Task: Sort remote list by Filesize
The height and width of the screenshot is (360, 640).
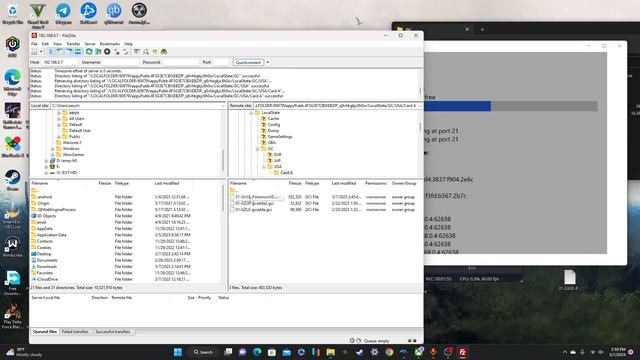Action: (295, 183)
